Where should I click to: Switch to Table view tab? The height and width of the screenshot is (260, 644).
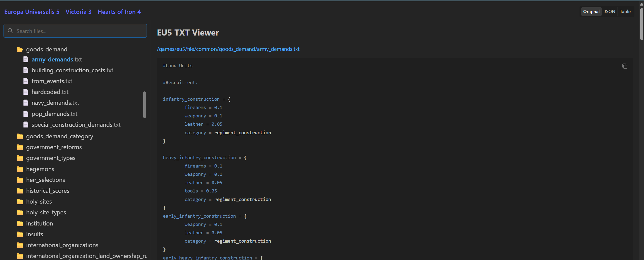point(625,12)
